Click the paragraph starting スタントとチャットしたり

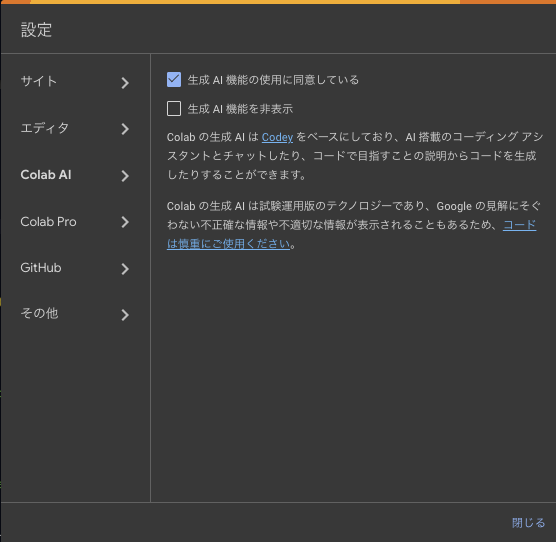(x=351, y=156)
